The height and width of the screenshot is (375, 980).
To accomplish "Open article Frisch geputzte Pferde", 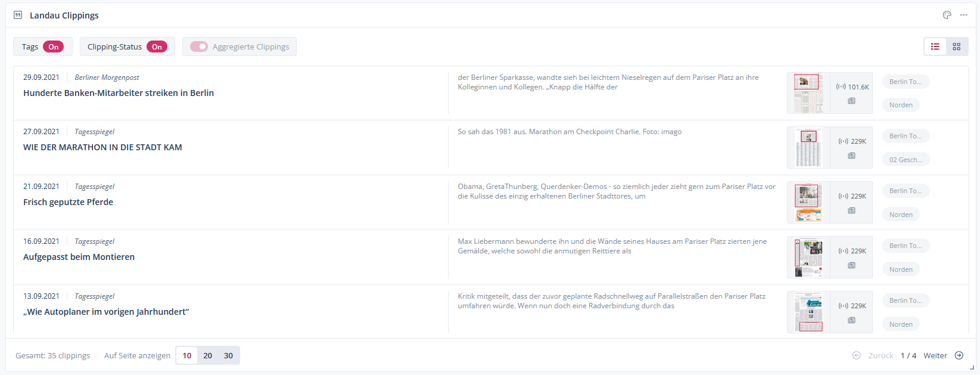I will click(x=68, y=202).
